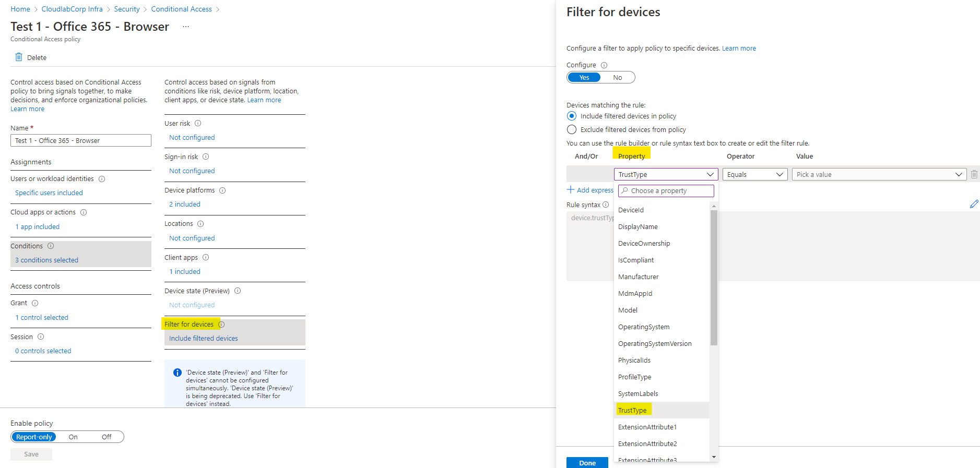The height and width of the screenshot is (468, 980).
Task: Click info icon next to Device platforms
Action: point(222,190)
